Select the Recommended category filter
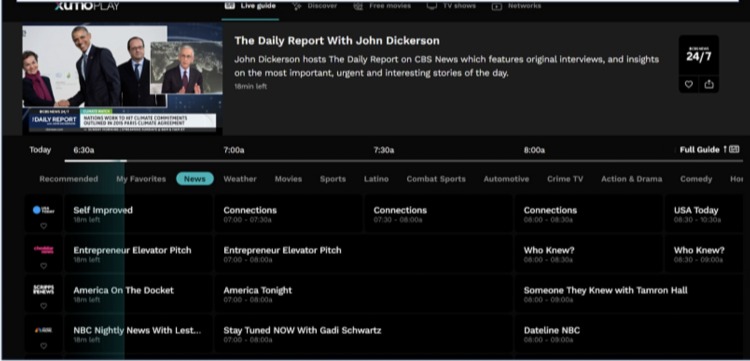 pos(68,179)
